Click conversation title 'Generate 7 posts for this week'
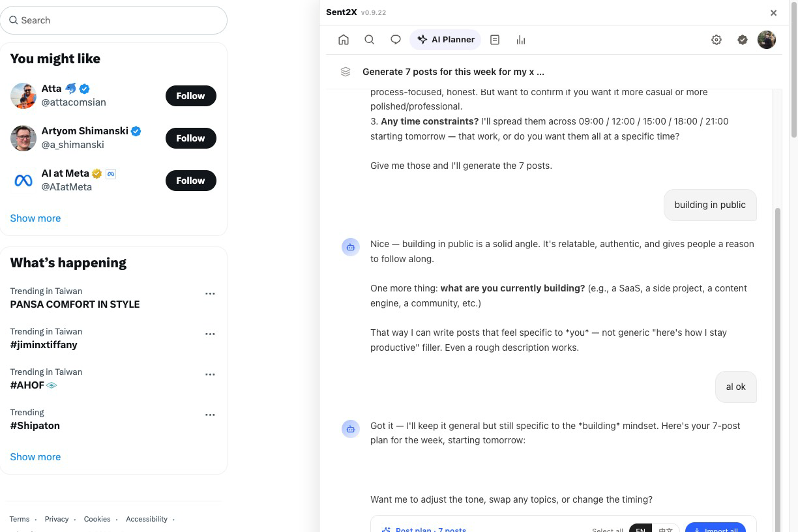Viewport: 798px width, 532px height. (453, 72)
